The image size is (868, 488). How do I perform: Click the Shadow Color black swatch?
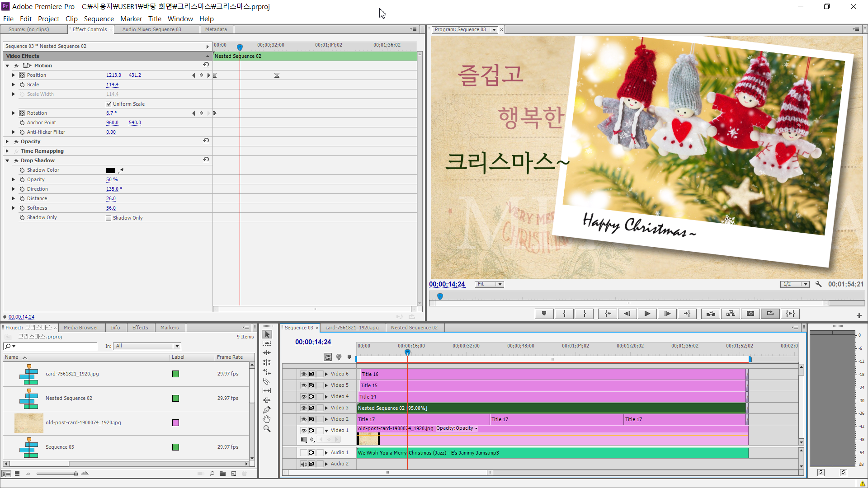click(110, 170)
